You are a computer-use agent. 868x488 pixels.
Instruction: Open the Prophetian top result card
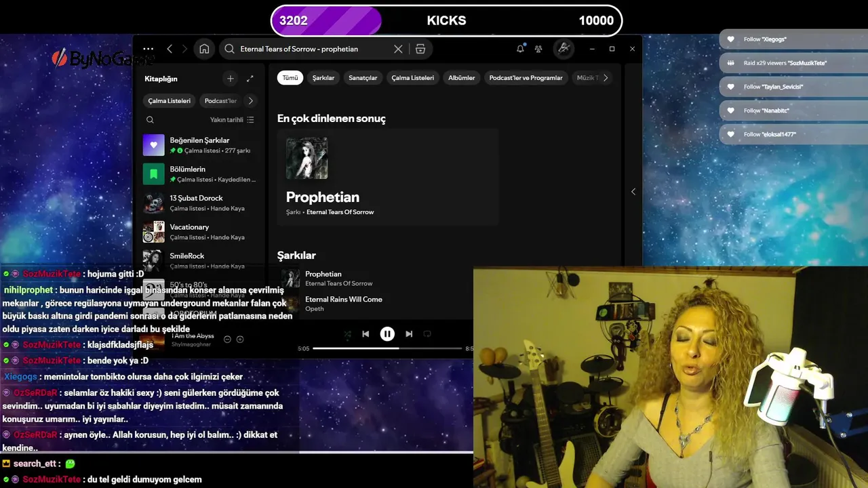pos(388,176)
